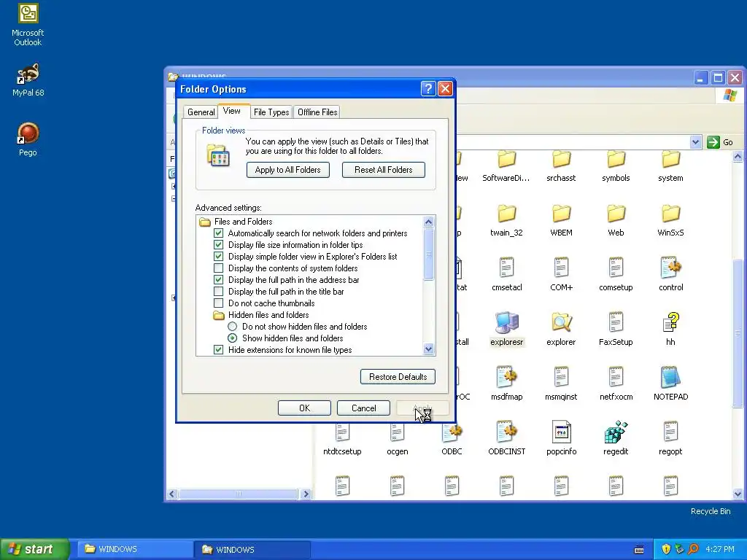Click the file pane scroll down arrow
The height and width of the screenshot is (560, 747).
click(x=738, y=494)
